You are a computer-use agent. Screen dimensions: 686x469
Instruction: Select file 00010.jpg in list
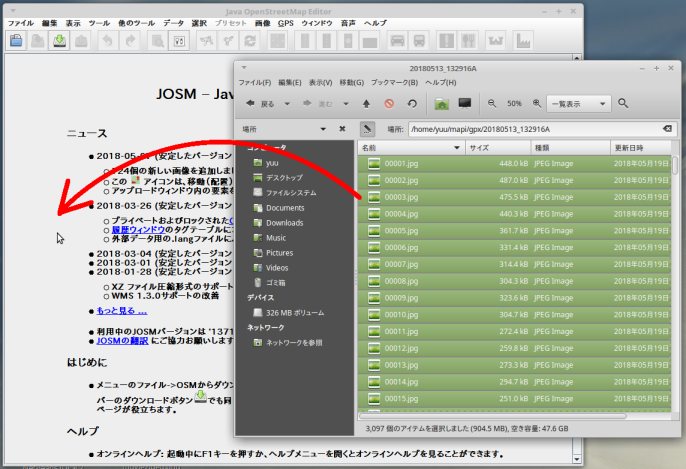click(514, 315)
